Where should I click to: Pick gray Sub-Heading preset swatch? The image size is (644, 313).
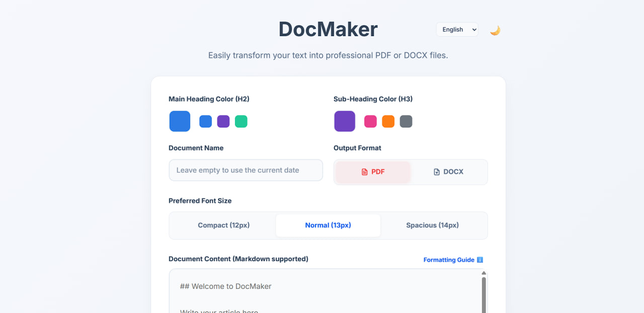[x=406, y=122]
